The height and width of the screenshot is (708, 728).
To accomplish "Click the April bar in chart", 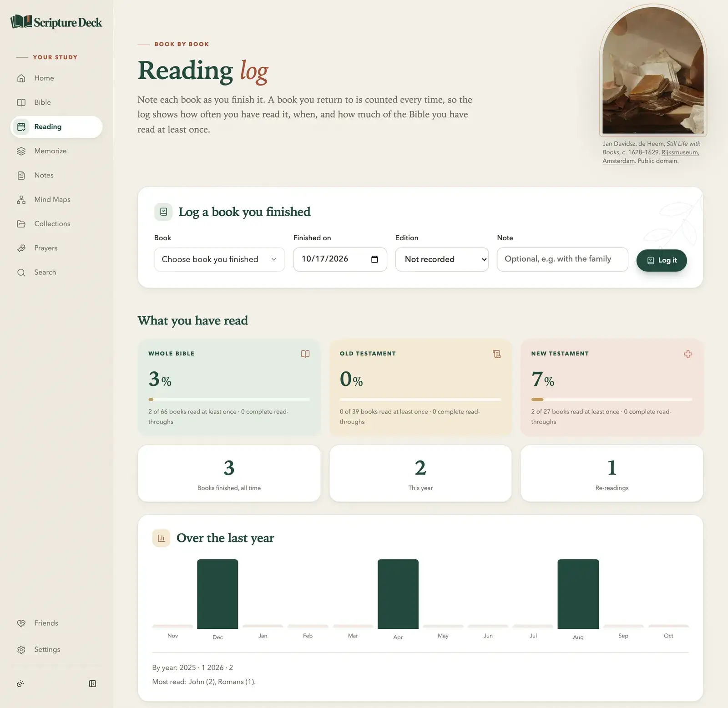I will click(398, 594).
